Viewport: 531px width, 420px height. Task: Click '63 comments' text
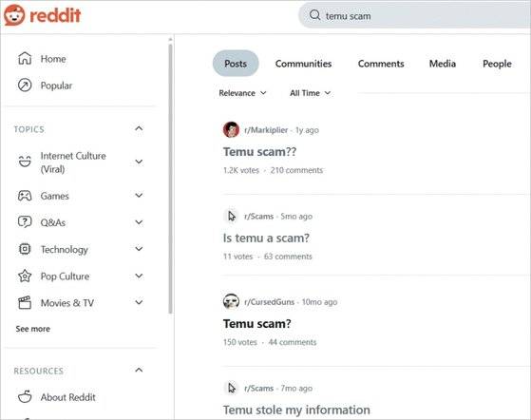[288, 257]
